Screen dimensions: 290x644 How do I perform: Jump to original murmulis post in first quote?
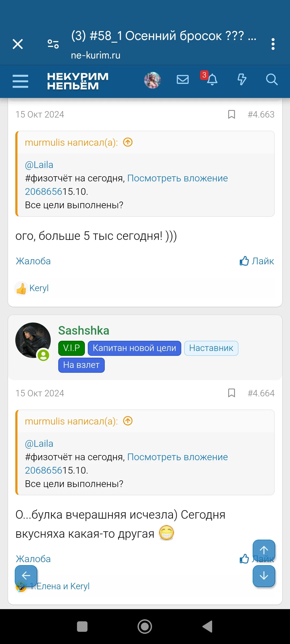[128, 142]
